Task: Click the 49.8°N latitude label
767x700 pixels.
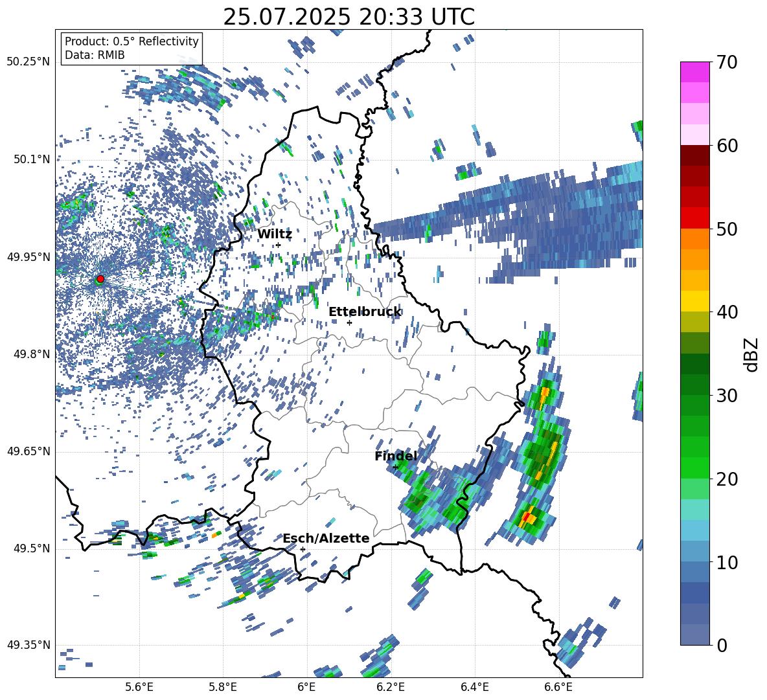Action: click(x=31, y=354)
